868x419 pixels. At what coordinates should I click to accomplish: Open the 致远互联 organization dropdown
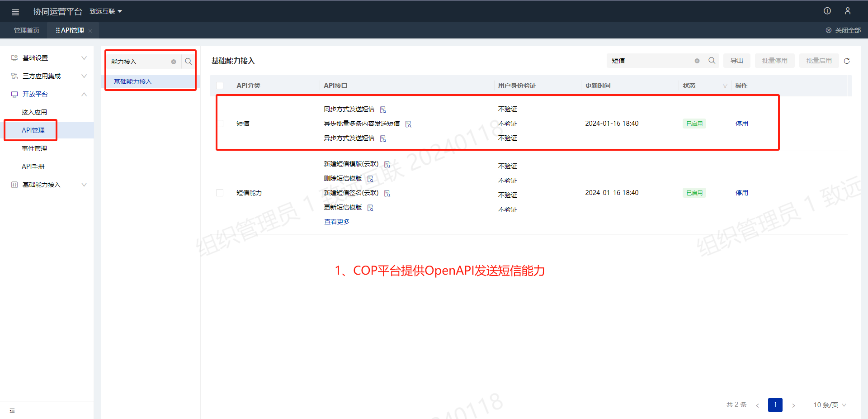pos(106,11)
